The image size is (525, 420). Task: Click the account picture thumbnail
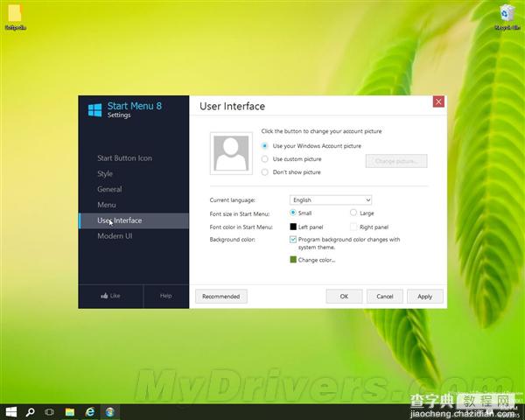click(x=231, y=153)
